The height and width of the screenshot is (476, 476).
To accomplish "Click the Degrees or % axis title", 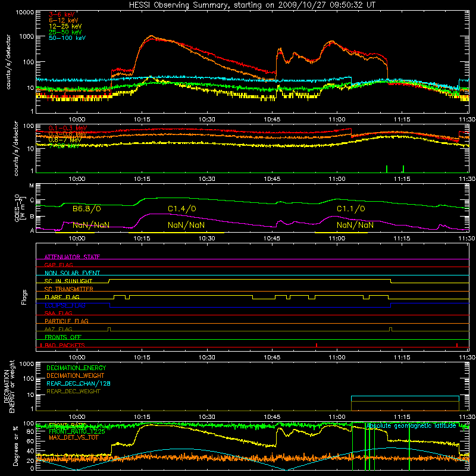I will click(15, 446).
